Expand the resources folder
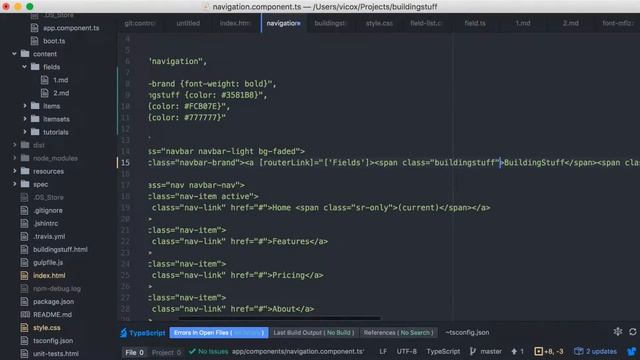 (14, 171)
